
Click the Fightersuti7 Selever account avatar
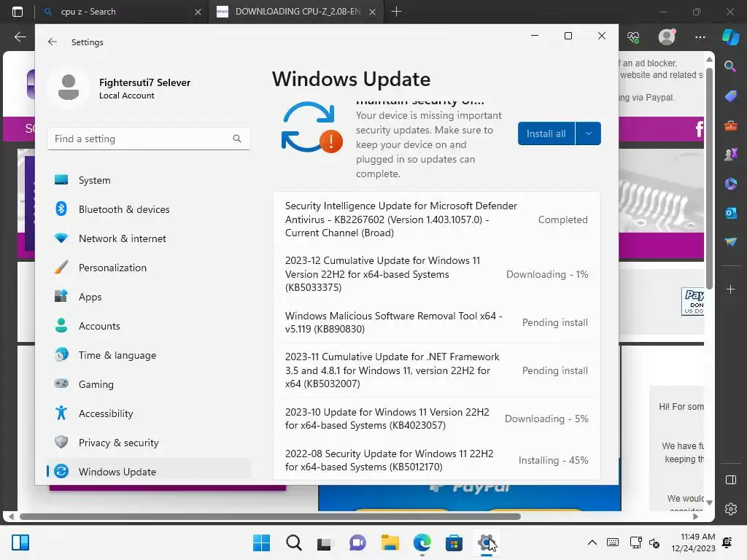(x=69, y=87)
